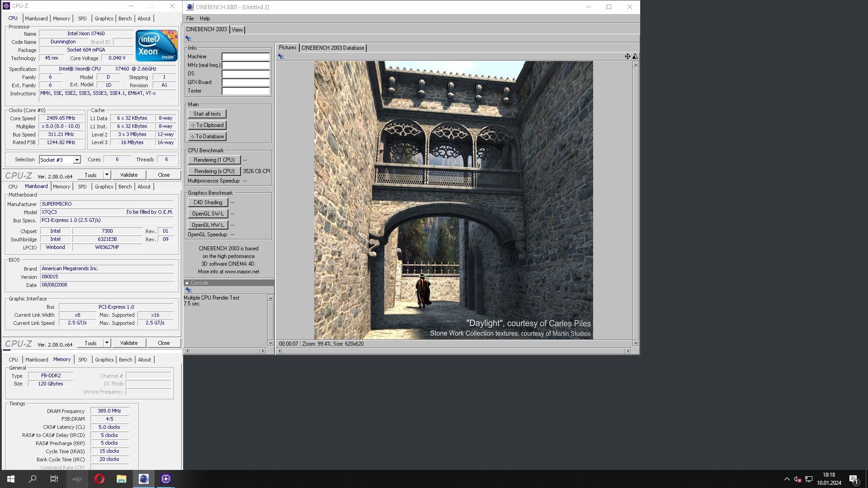The height and width of the screenshot is (488, 868).
Task: Open File Explorer from the taskbar
Action: point(121,479)
